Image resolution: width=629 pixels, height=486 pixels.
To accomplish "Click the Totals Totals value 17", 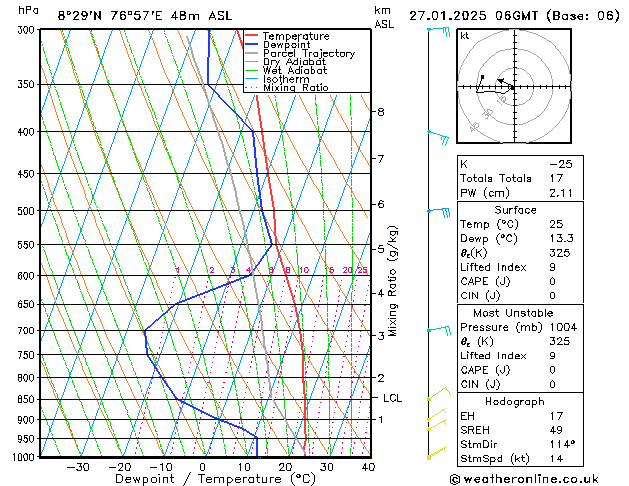I will tap(556, 178).
